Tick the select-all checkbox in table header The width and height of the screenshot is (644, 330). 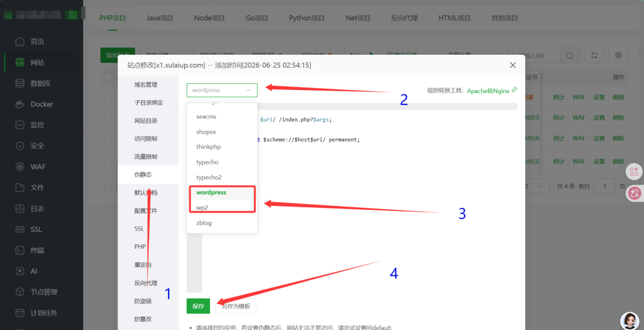(108, 77)
